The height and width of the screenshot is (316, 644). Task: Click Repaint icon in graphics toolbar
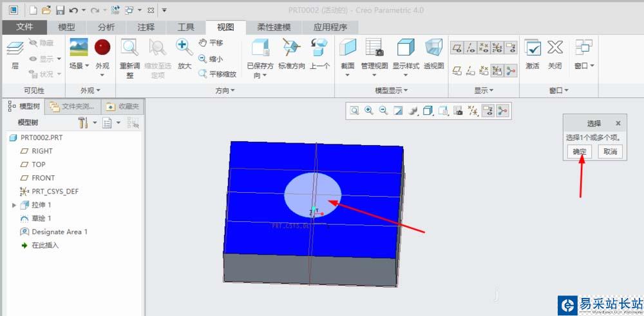[x=398, y=110]
